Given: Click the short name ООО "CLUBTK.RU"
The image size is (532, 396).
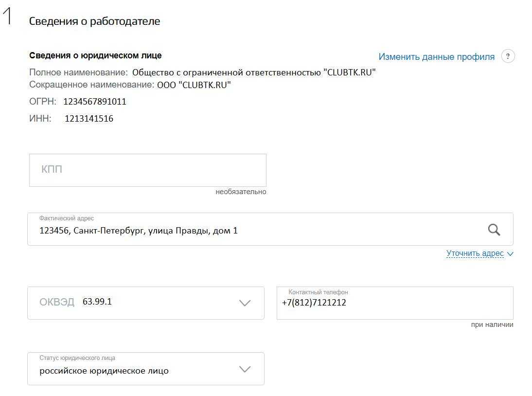Looking at the screenshot, I should tap(194, 85).
